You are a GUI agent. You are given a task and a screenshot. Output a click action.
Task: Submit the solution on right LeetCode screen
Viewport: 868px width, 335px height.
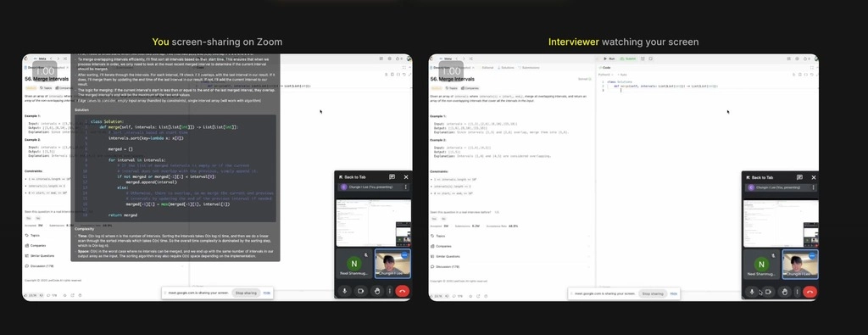(628, 59)
